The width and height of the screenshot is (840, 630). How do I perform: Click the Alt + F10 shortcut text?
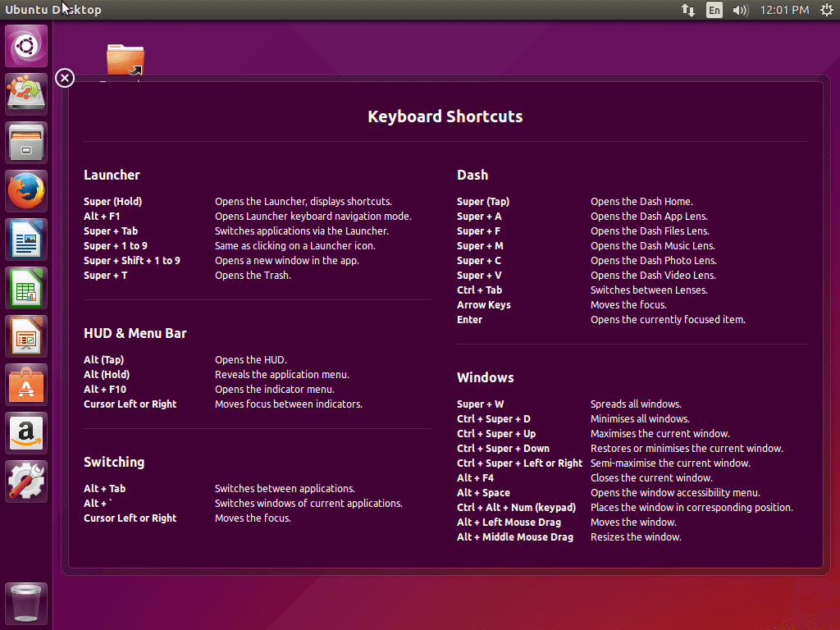pyautogui.click(x=105, y=390)
